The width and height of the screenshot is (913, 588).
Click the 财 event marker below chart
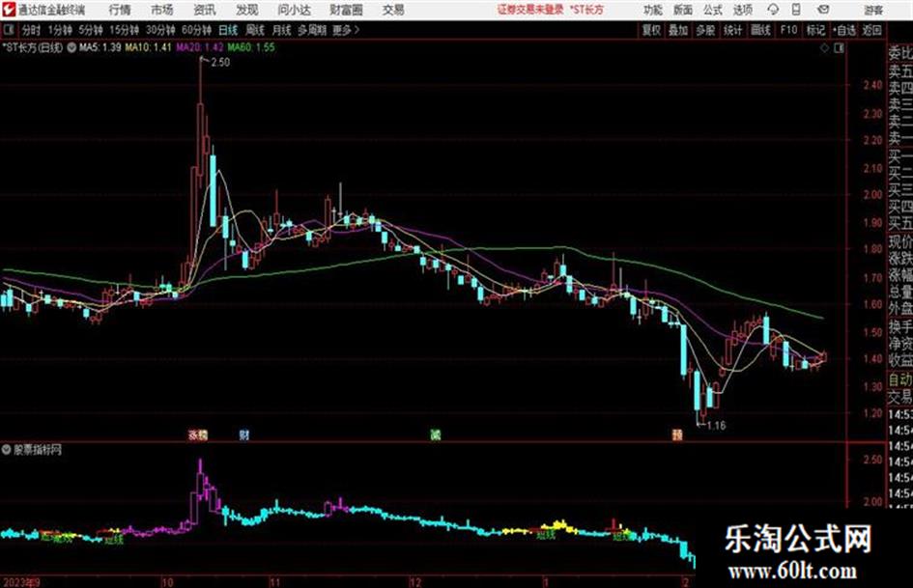(244, 434)
